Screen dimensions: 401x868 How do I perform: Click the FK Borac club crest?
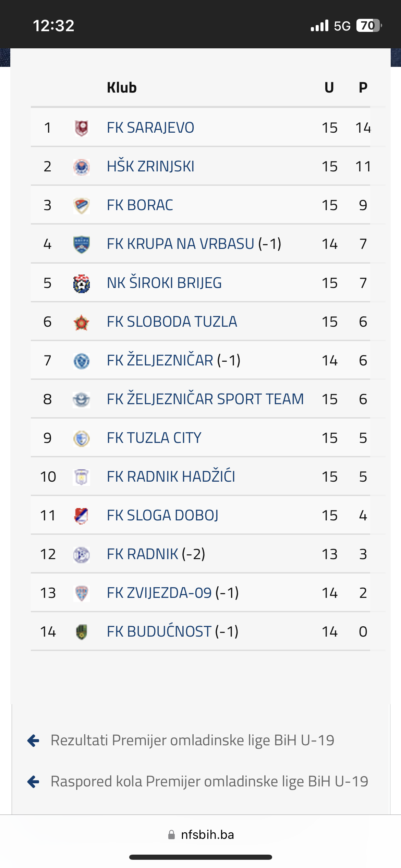pos(82,206)
